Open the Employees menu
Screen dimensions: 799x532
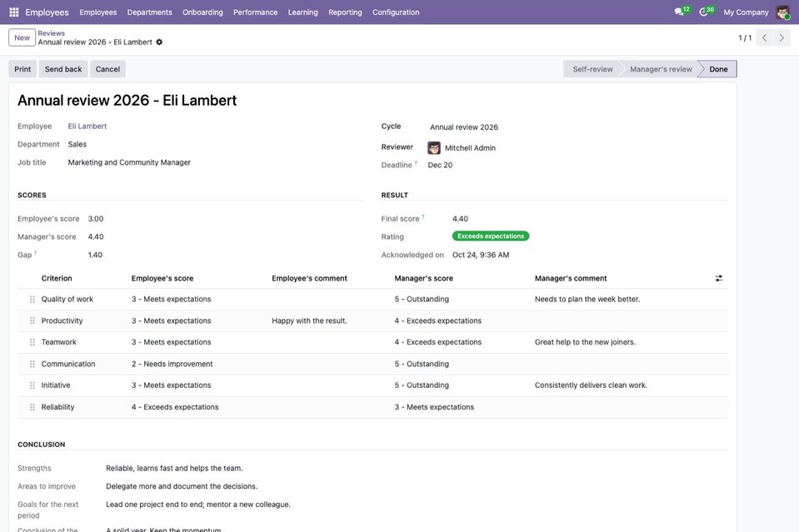pos(97,12)
